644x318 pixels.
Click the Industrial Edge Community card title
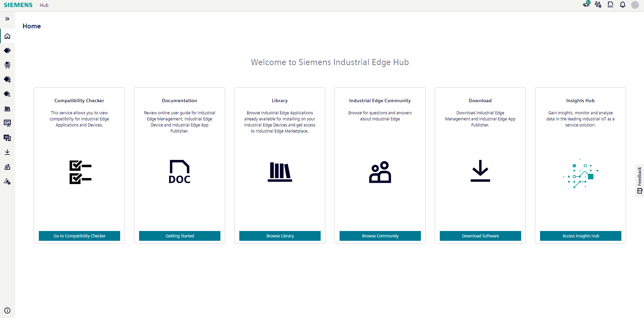(x=380, y=100)
